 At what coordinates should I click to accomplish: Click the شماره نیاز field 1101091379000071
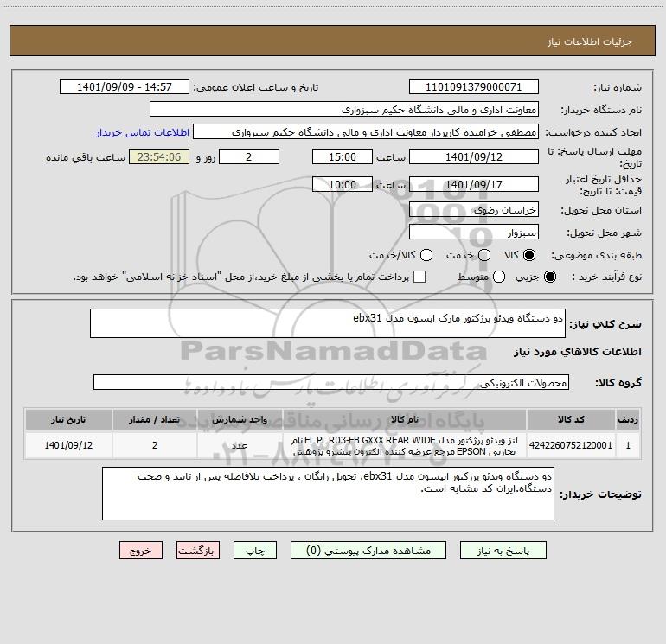tap(474, 87)
